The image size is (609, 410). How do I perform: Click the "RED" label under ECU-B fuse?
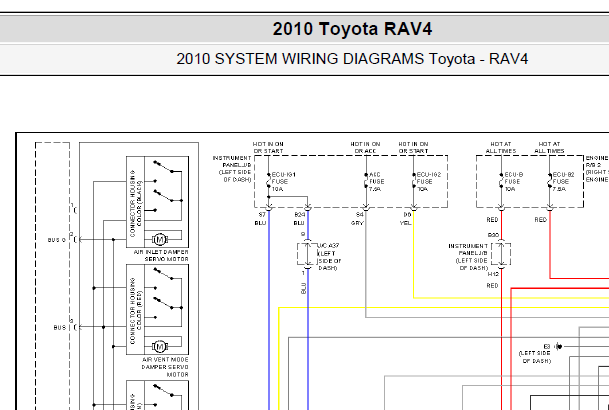pyautogui.click(x=492, y=220)
